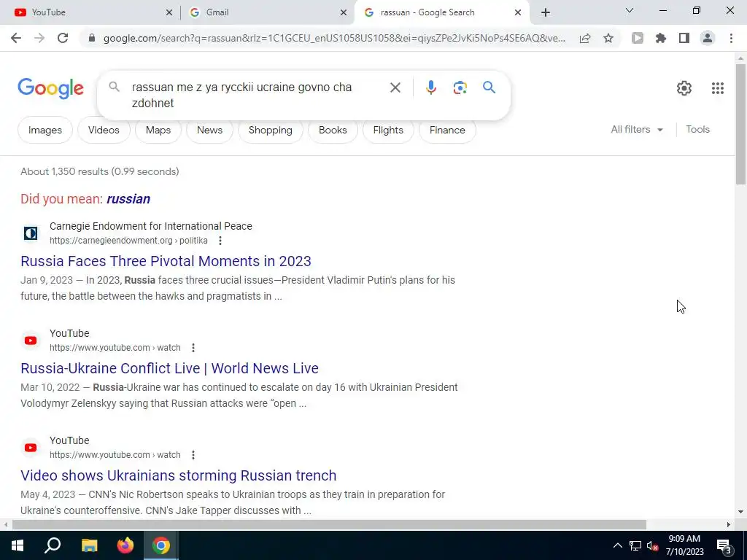
Task: Go to Google home via logo
Action: [x=50, y=88]
